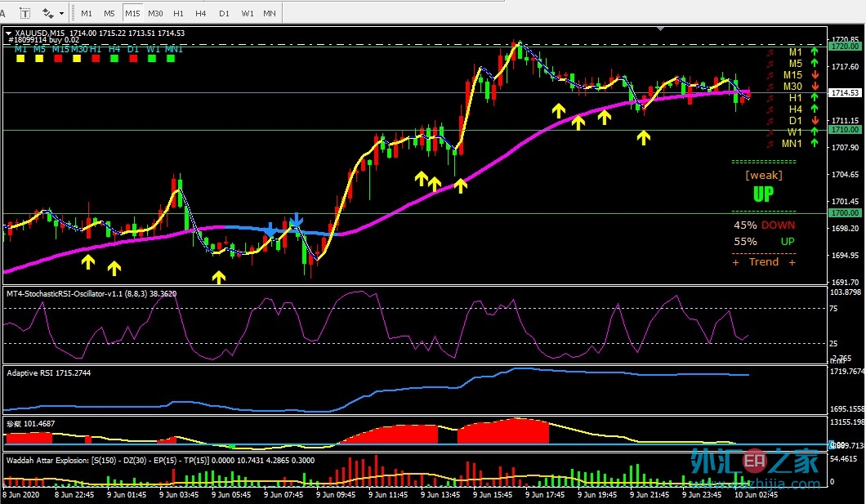Click the green MN1 signal square
The image size is (866, 504).
pos(171,58)
